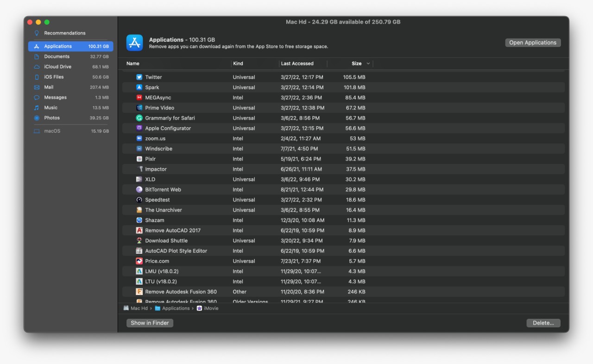Click the Remove AutoCAD 2017 icon
This screenshot has height=364, width=593.
click(x=139, y=230)
